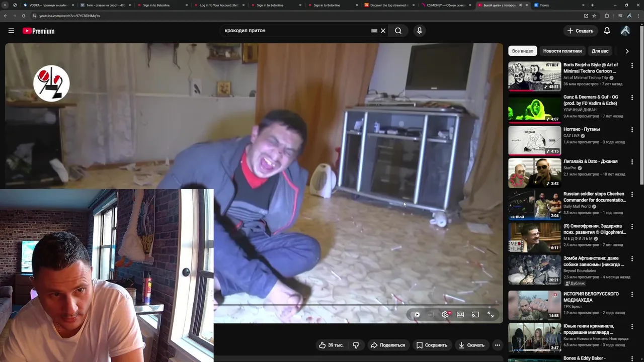
Task: Clear the search box with X
Action: pos(383,31)
